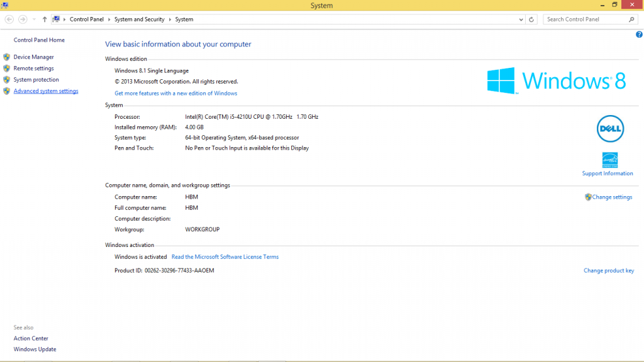Click the Back navigation arrow

tap(9, 19)
